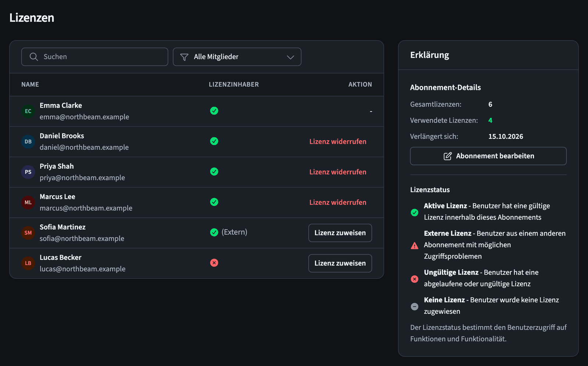This screenshot has height=366, width=588.
Task: Click the filter funnel icon
Action: pyautogui.click(x=184, y=57)
